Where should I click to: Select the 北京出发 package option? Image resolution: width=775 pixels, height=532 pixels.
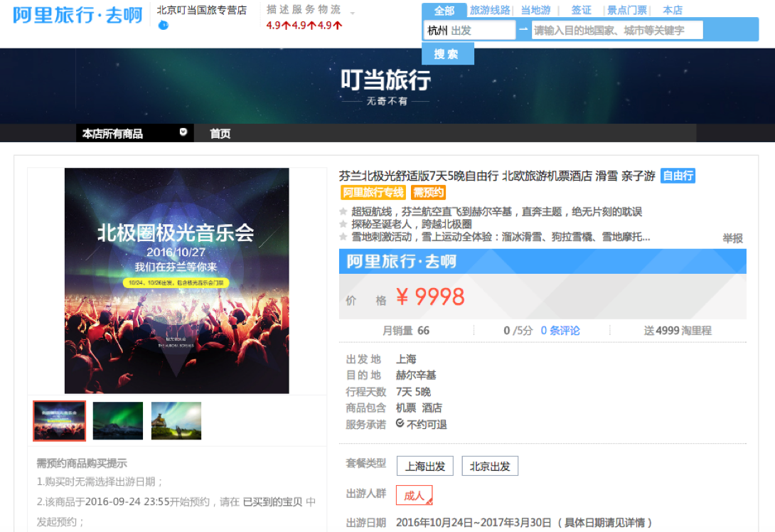click(490, 466)
